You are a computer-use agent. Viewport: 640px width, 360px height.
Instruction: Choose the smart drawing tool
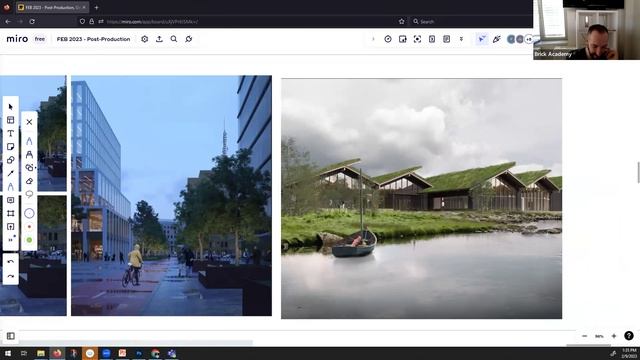(29, 167)
